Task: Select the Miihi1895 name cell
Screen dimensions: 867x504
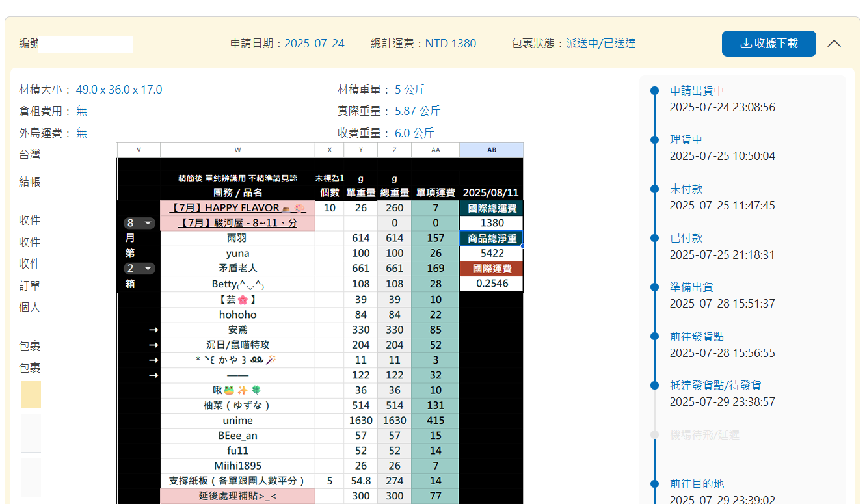Action: click(x=237, y=466)
